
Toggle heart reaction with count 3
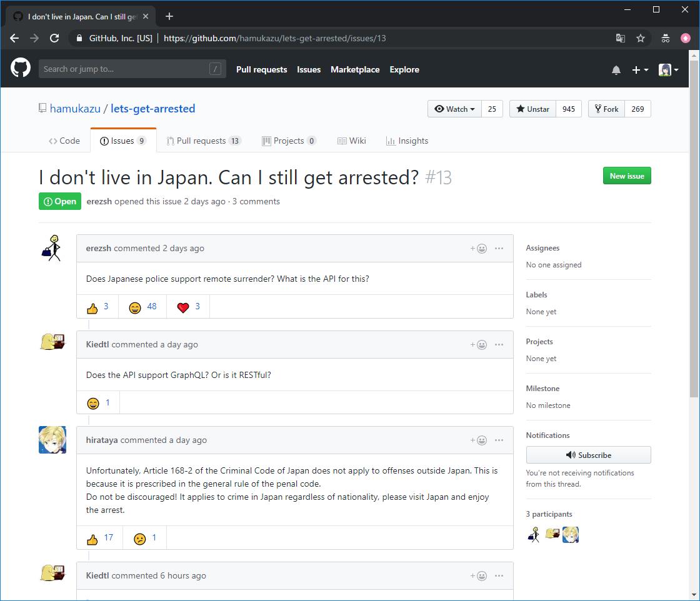pyautogui.click(x=188, y=307)
